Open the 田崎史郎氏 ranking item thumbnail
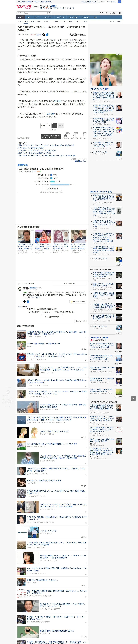The width and height of the screenshot is (138, 644). 119,95
